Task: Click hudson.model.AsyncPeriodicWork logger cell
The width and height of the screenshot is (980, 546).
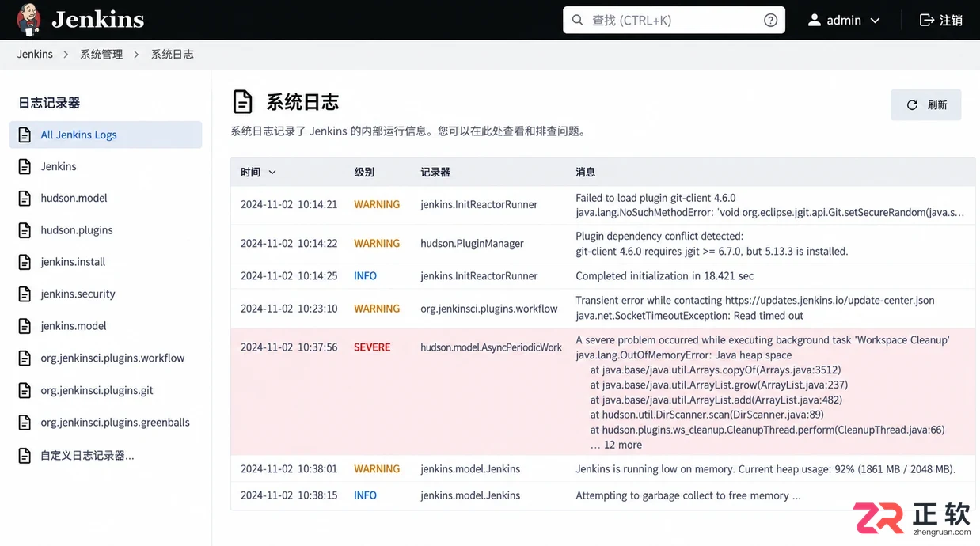Action: [491, 347]
